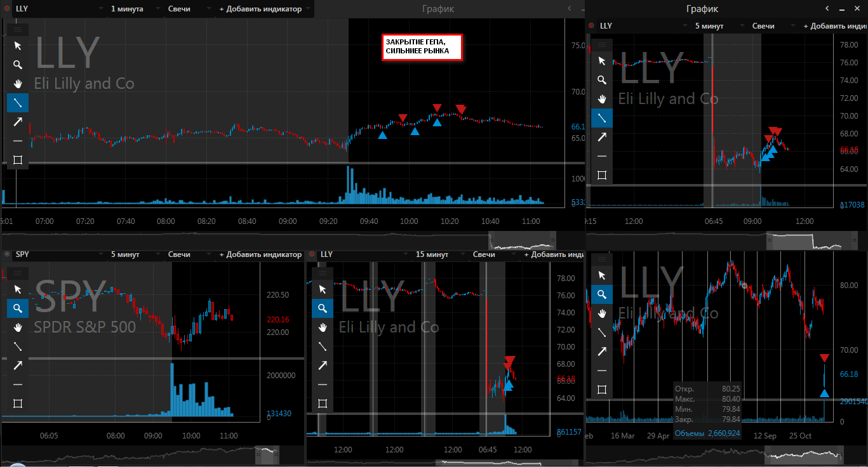Choose horizontal line tool in LLY 1-minute chart
This screenshot has width=868, height=467.
(18, 141)
